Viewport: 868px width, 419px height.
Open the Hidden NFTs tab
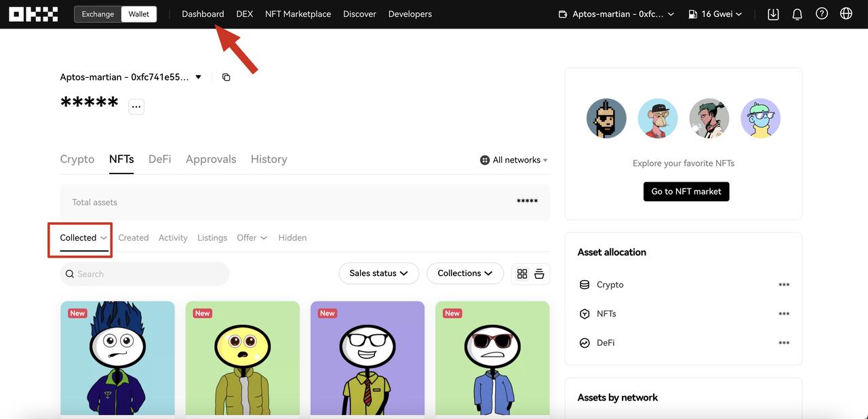coord(292,238)
